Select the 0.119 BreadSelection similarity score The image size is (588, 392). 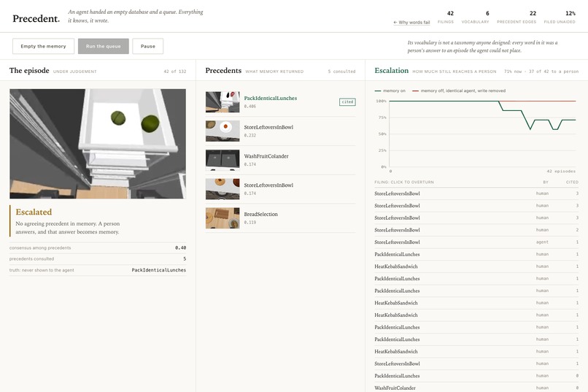[x=249, y=223]
